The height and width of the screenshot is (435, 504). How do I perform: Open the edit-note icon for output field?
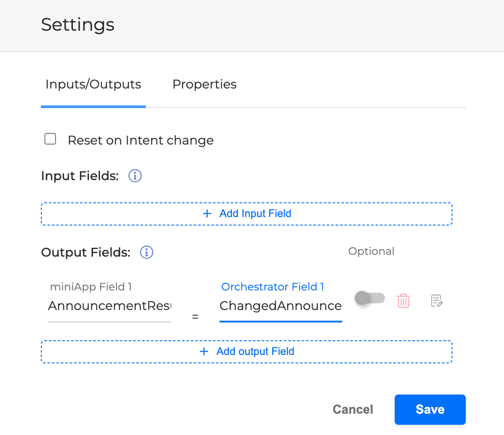[437, 301]
